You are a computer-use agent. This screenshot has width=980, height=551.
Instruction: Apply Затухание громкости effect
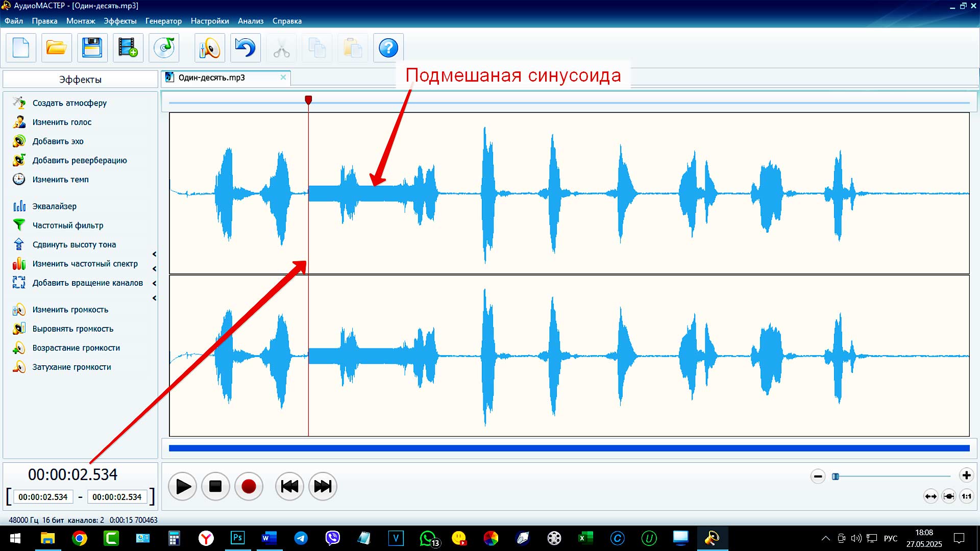tap(71, 367)
